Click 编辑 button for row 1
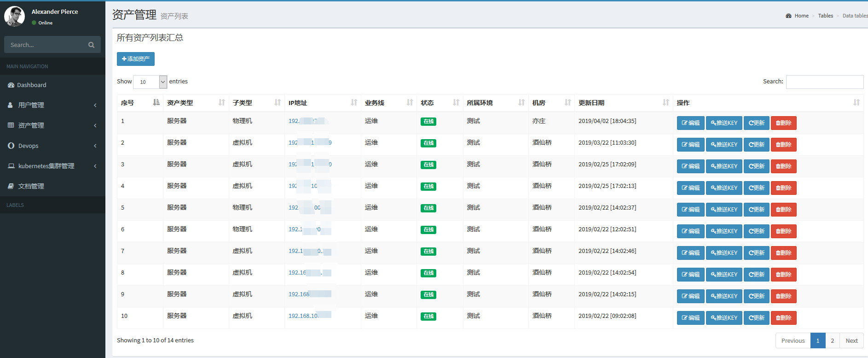This screenshot has height=358, width=868. click(690, 123)
